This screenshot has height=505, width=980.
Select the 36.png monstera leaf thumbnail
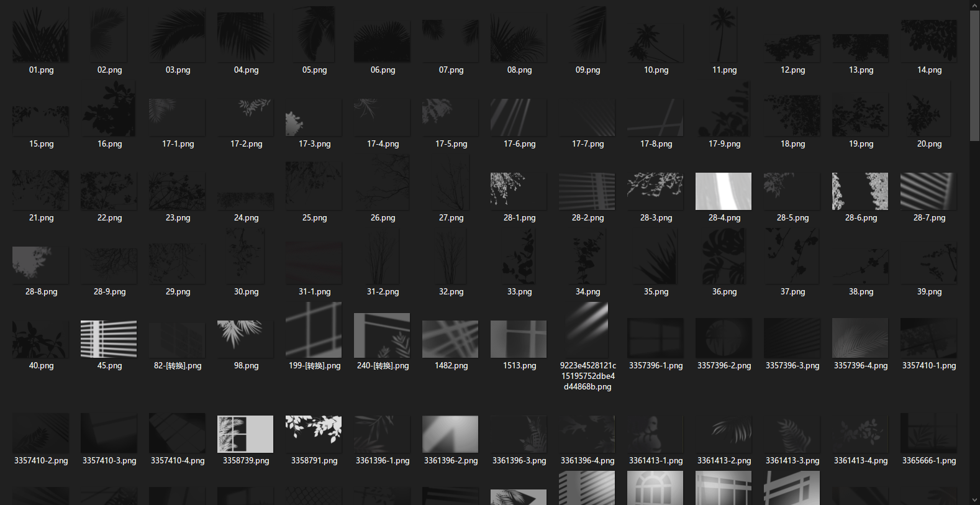pos(724,257)
